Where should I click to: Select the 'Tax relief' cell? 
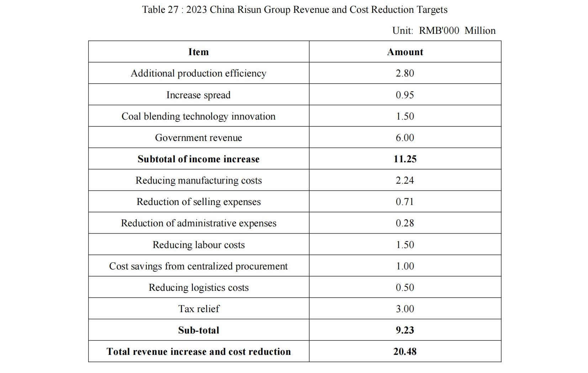[198, 309]
